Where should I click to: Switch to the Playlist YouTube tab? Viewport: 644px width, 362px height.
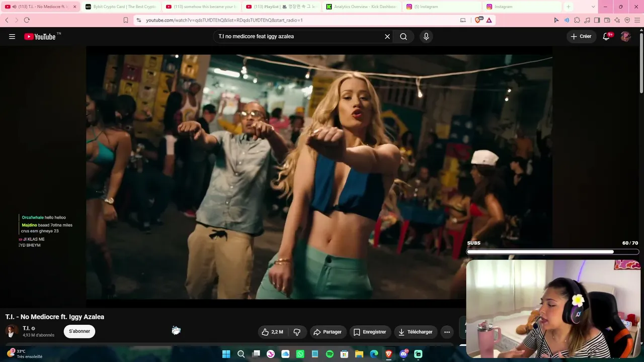[281, 7]
